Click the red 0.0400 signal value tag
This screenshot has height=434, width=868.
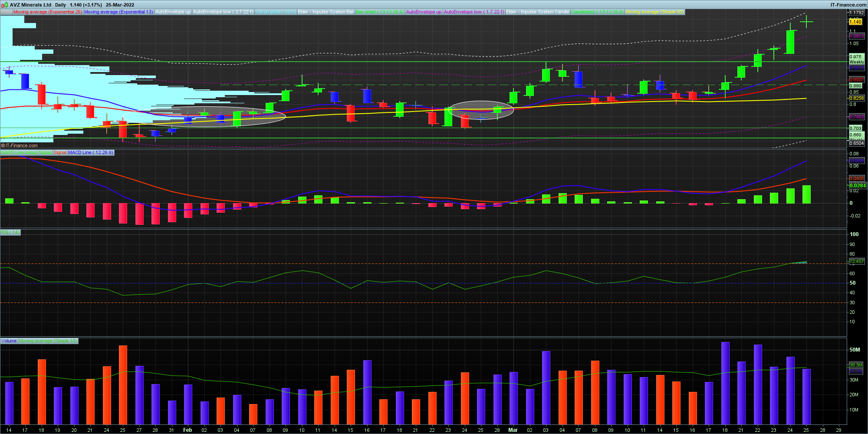[857, 178]
